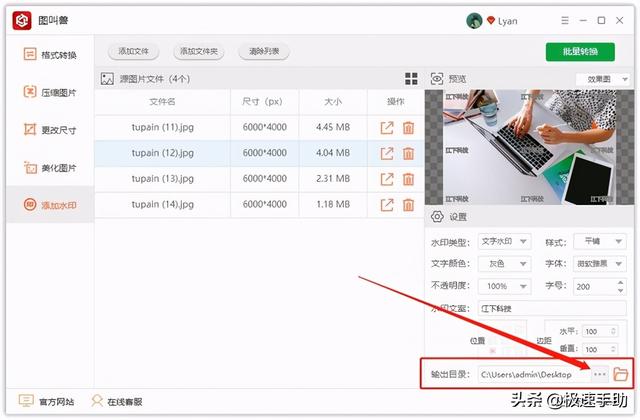This screenshot has width=640, height=420.
Task: Click the 批量转换 batch convert button
Action: click(580, 52)
